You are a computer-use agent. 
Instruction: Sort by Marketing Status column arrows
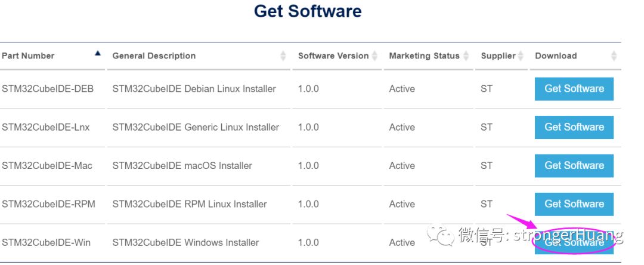click(x=466, y=56)
